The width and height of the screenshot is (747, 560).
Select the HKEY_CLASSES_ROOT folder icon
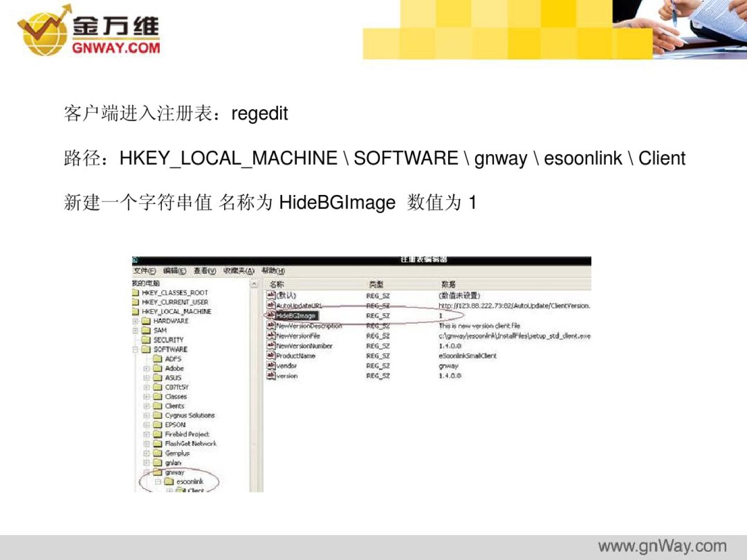coord(136,293)
